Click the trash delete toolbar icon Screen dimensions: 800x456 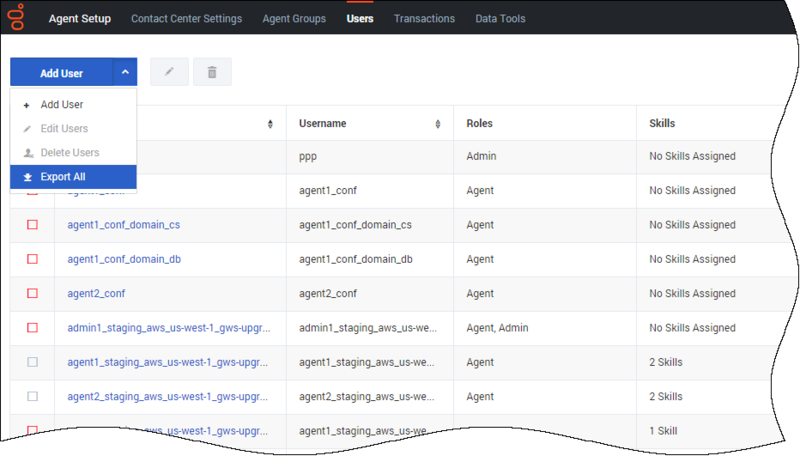click(212, 72)
